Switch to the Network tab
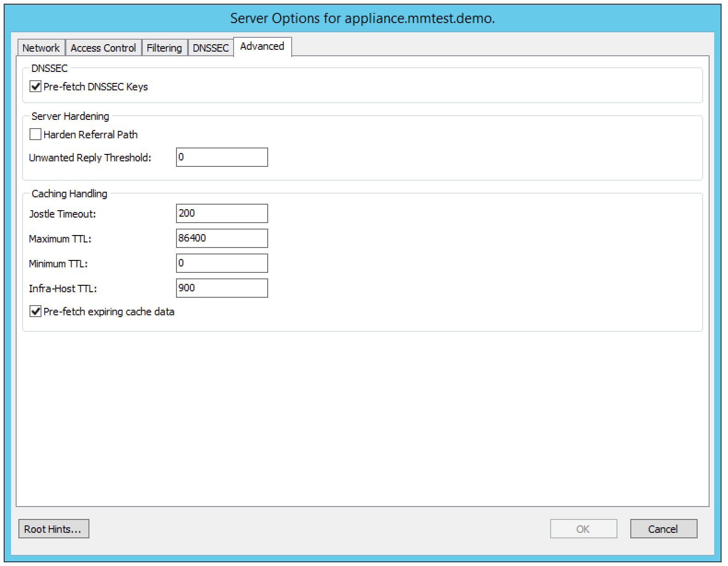The image size is (728, 566). [x=41, y=48]
